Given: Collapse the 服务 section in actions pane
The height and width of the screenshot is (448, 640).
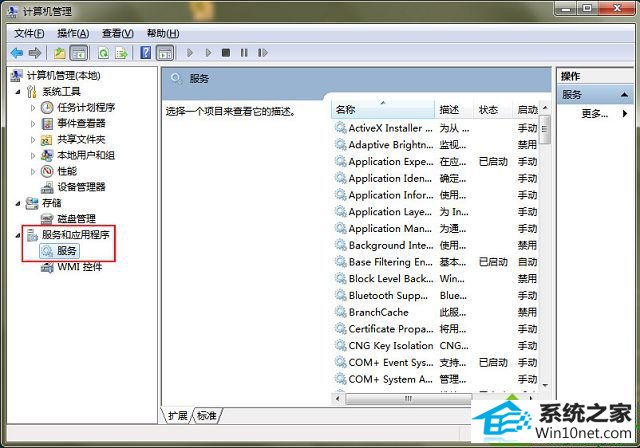Looking at the screenshot, I should (624, 95).
